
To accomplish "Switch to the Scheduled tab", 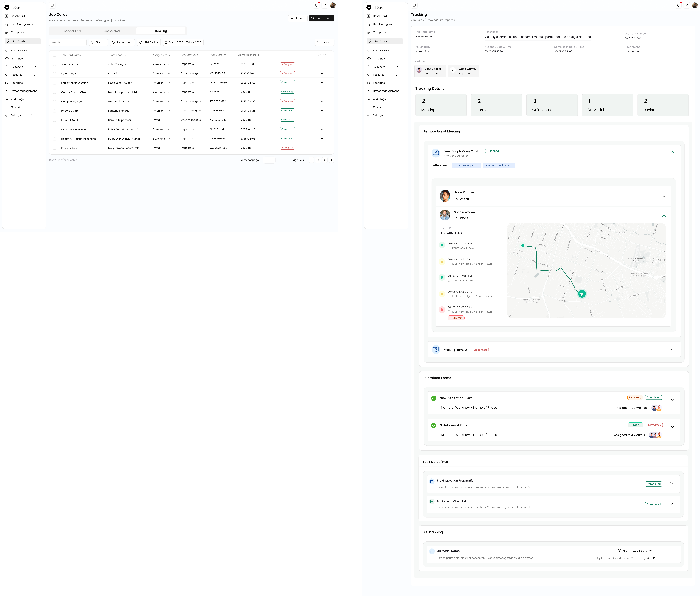I will (72, 31).
